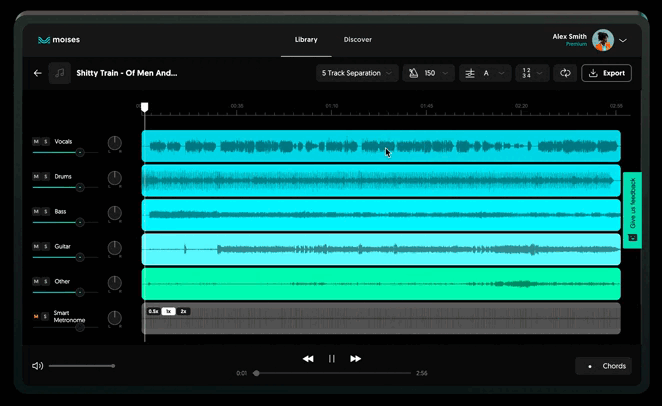
Task: Pause the song playback
Action: point(332,358)
